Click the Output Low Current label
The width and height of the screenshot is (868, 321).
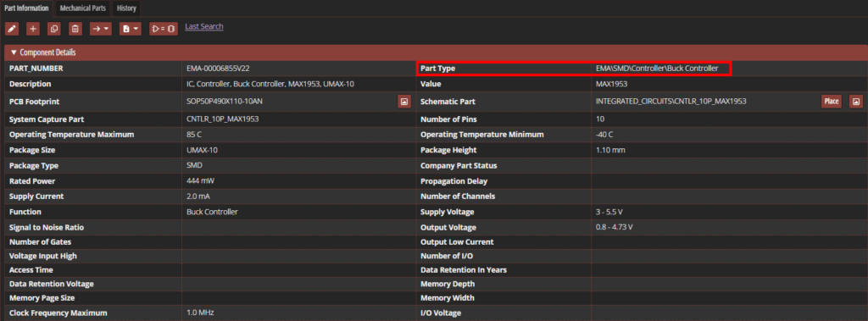(x=457, y=242)
